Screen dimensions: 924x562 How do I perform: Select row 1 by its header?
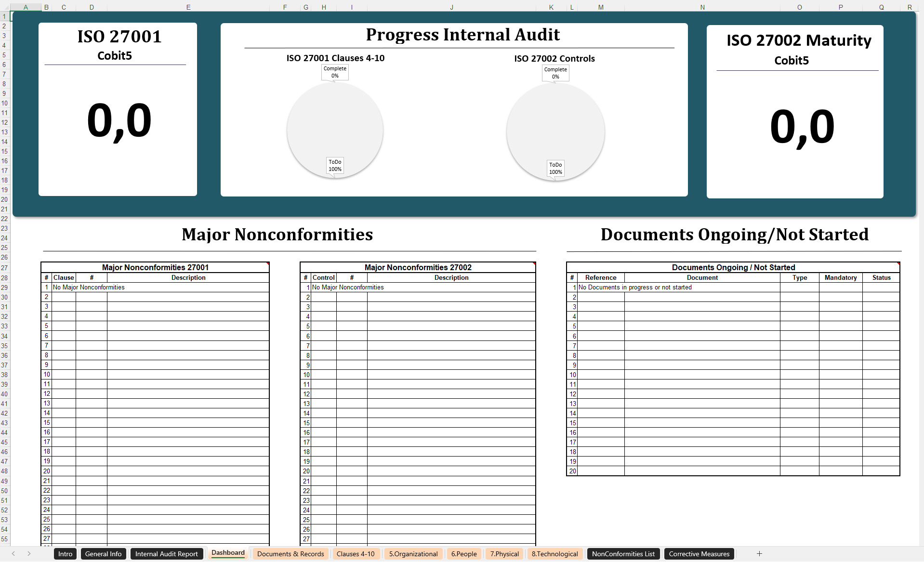[4, 16]
